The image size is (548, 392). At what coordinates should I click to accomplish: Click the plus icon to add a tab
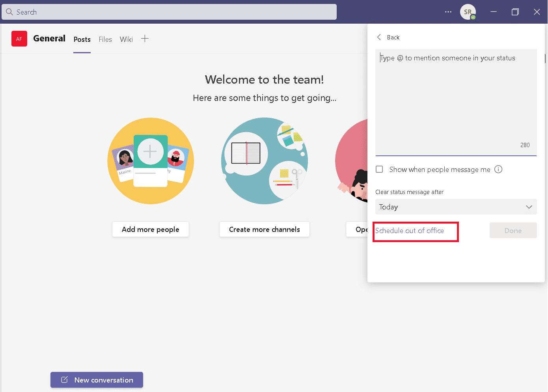point(145,39)
